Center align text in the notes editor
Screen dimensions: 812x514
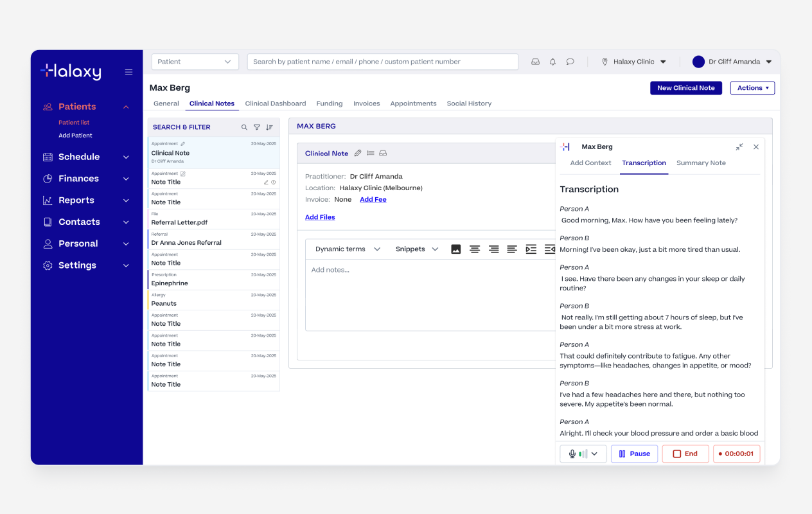click(475, 249)
